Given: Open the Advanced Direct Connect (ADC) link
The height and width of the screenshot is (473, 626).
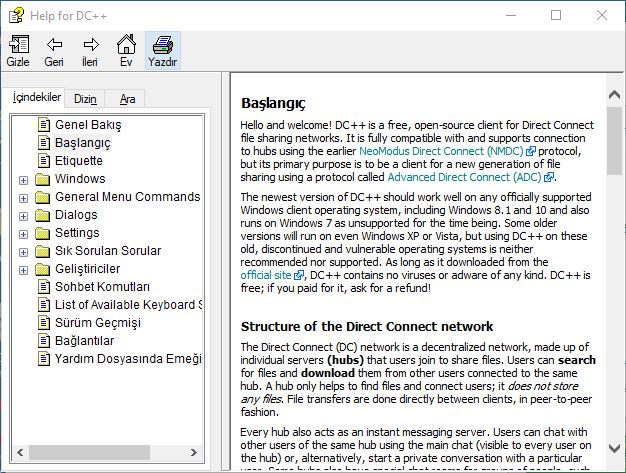Looking at the screenshot, I should coord(464,177).
